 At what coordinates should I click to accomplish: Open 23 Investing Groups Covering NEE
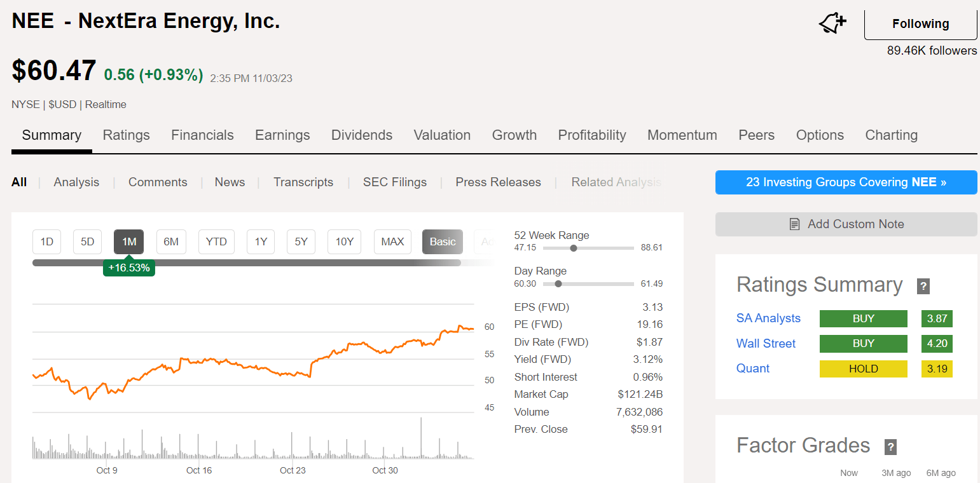[x=846, y=182]
